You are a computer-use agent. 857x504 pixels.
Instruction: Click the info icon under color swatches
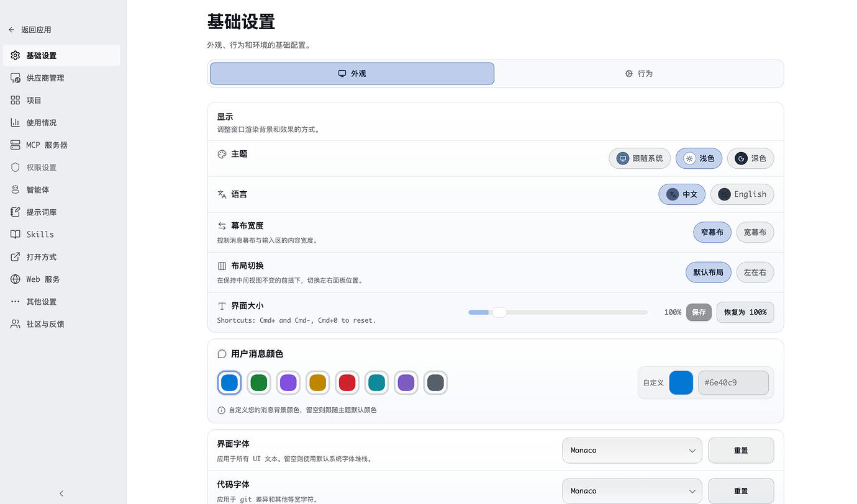pos(221,410)
